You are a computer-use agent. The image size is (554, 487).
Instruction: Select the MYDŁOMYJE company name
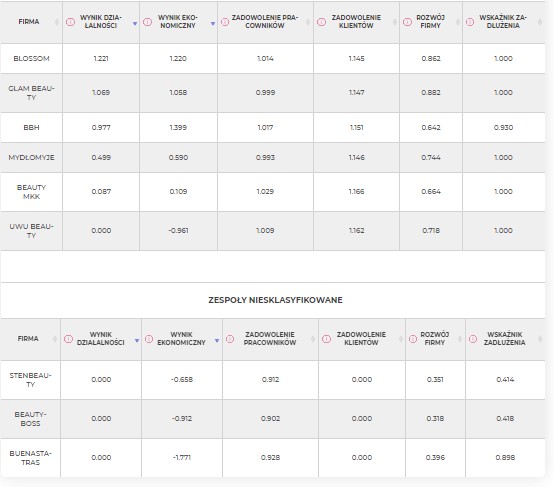pyautogui.click(x=31, y=158)
